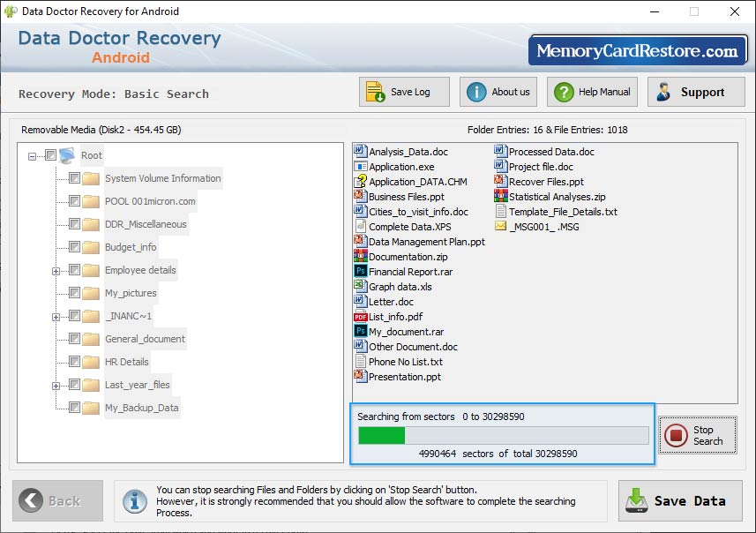Expand the Last_year_files folder node
Screen dimensions: 756x533
pos(56,386)
